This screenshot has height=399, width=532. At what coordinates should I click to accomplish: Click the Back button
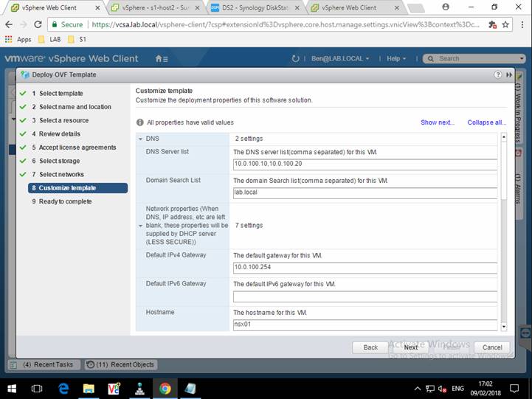point(370,347)
